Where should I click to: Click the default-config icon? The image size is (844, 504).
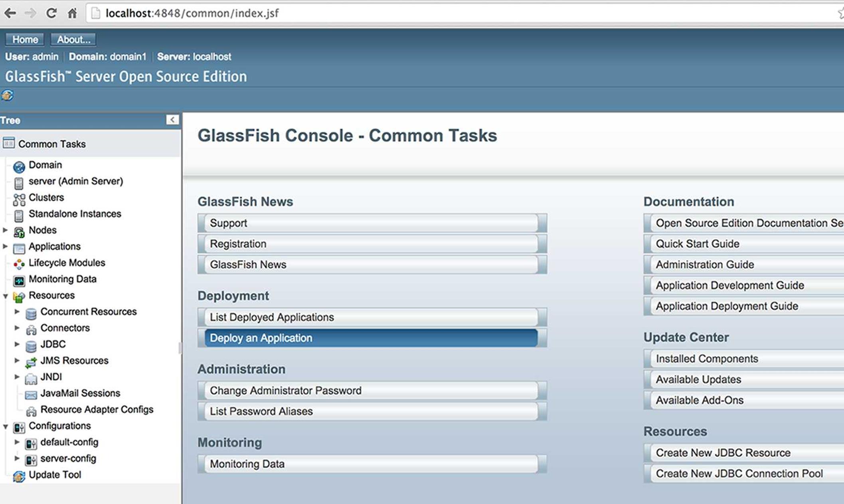point(31,443)
